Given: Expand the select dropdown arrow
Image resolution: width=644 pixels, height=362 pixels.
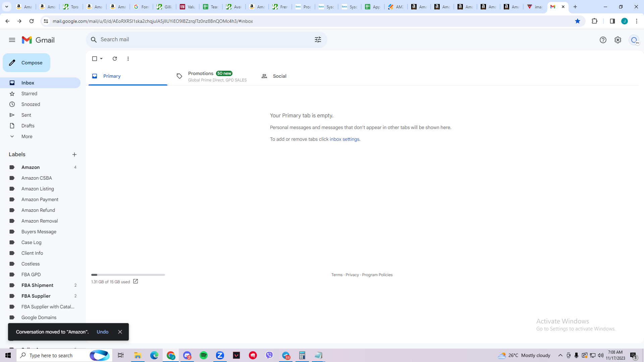Looking at the screenshot, I should [101, 59].
